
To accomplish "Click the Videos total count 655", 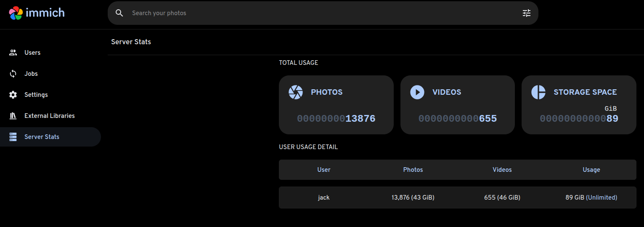I will tap(488, 119).
